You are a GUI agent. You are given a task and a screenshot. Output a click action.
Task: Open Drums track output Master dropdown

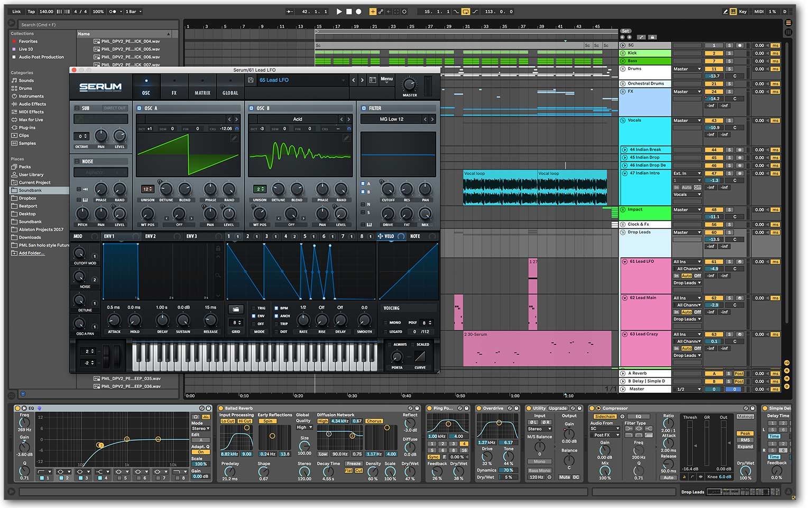pyautogui.click(x=687, y=69)
